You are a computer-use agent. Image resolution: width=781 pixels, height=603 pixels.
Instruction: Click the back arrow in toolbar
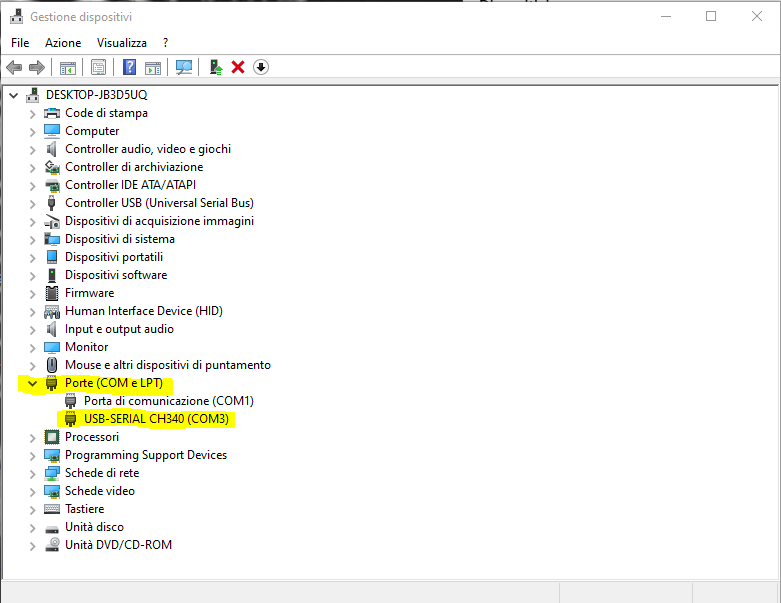(14, 67)
